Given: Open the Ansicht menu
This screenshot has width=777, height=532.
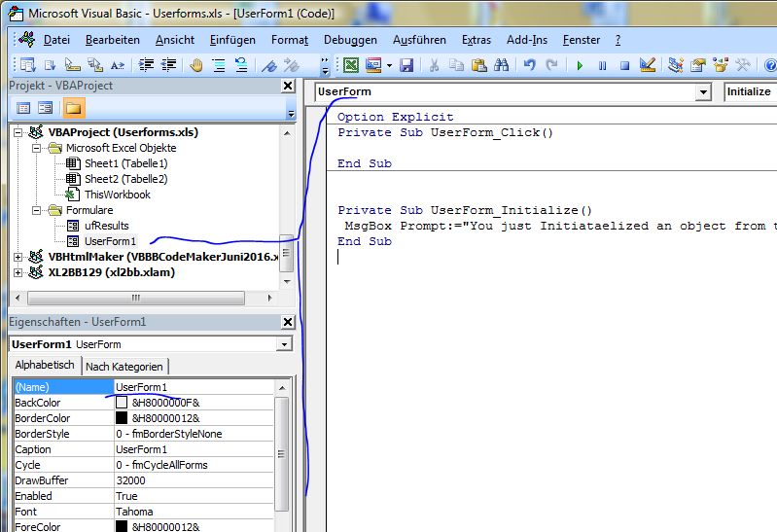Looking at the screenshot, I should 175,40.
